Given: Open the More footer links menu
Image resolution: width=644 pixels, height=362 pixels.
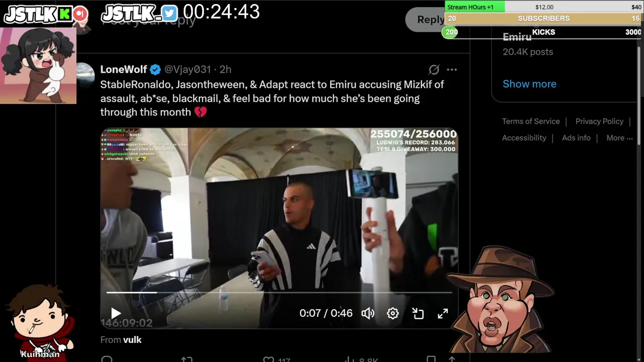Looking at the screenshot, I should point(619,138).
